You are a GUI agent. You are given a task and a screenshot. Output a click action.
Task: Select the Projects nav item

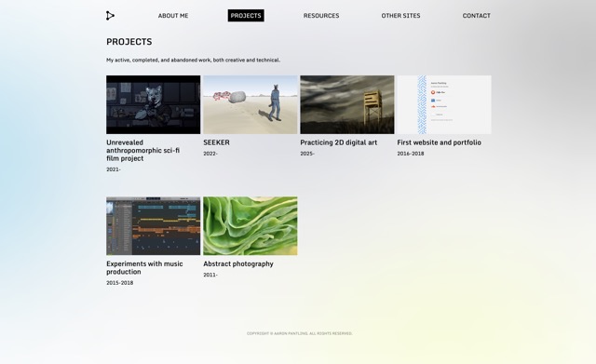coord(246,16)
